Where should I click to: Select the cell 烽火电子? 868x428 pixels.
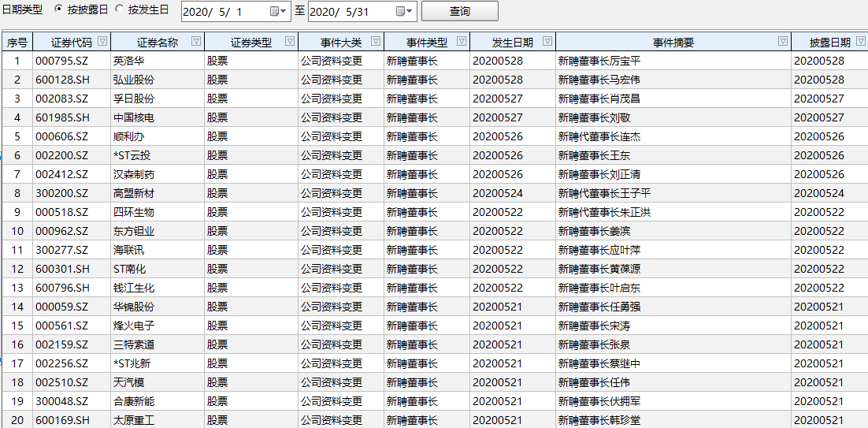pyautogui.click(x=158, y=326)
